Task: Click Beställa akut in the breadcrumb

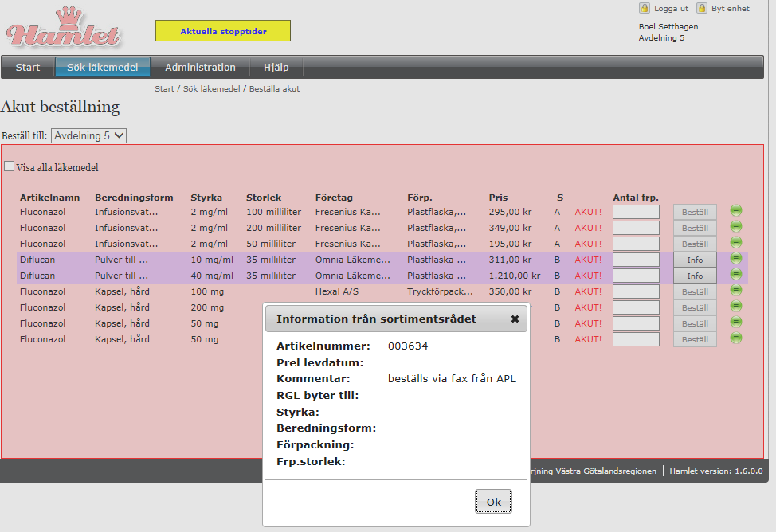Action: pyautogui.click(x=274, y=89)
